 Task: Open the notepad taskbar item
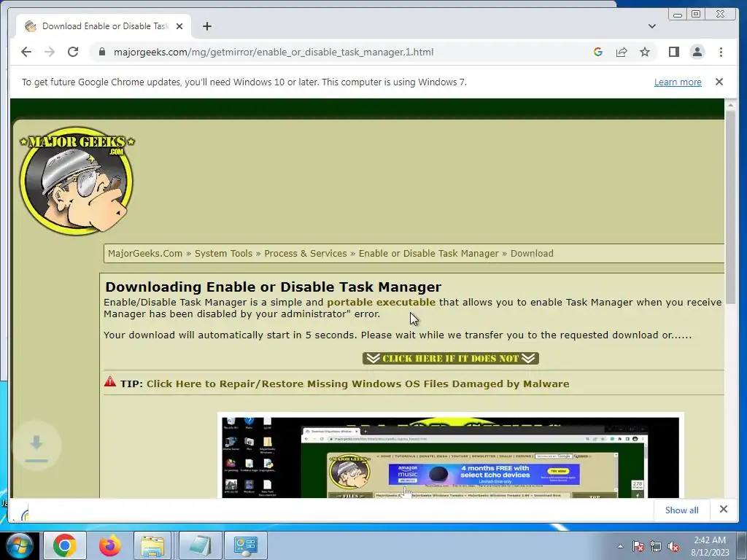[200, 545]
